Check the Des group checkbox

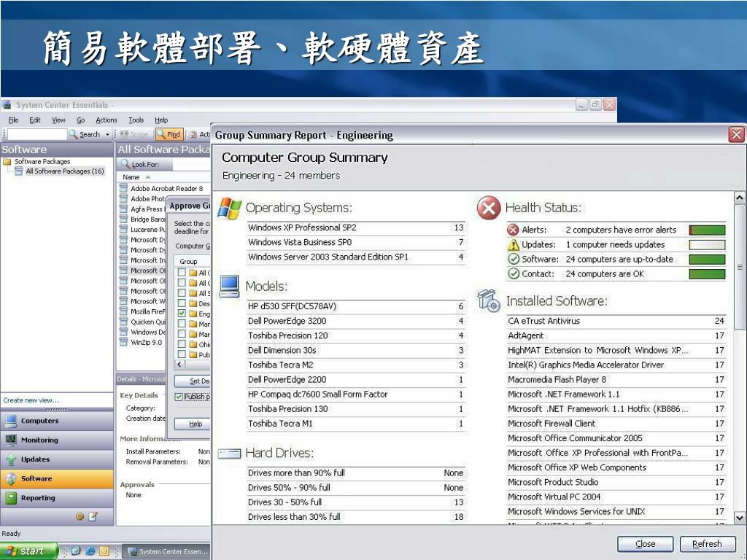[182, 303]
